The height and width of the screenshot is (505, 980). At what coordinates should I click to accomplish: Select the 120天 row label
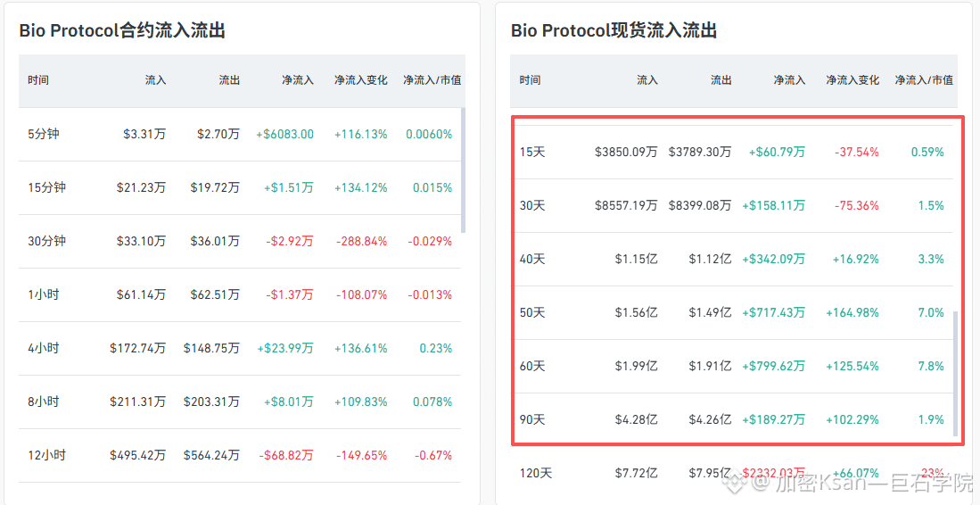(x=536, y=473)
